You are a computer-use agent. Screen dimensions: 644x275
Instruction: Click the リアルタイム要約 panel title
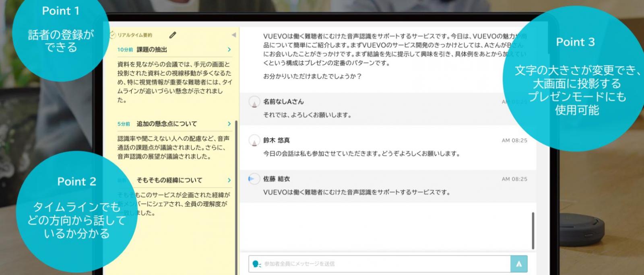click(135, 35)
